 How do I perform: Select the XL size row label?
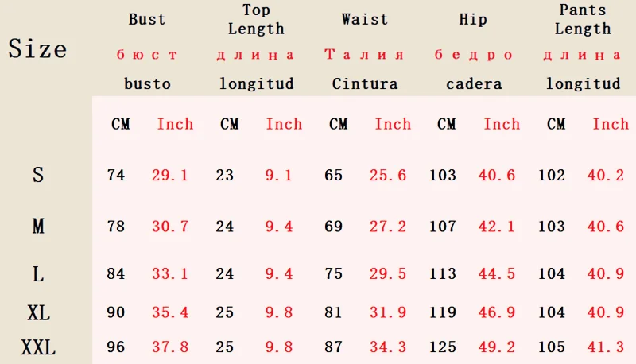click(x=38, y=313)
